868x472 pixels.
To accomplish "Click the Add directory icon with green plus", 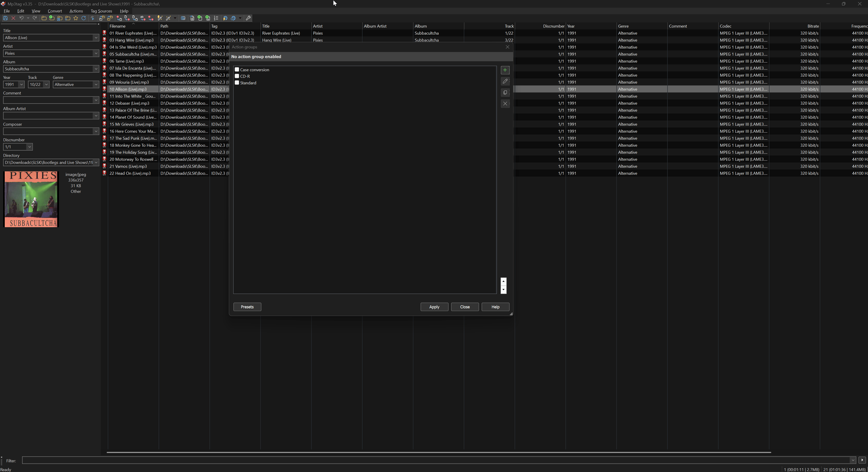I will pos(52,18).
